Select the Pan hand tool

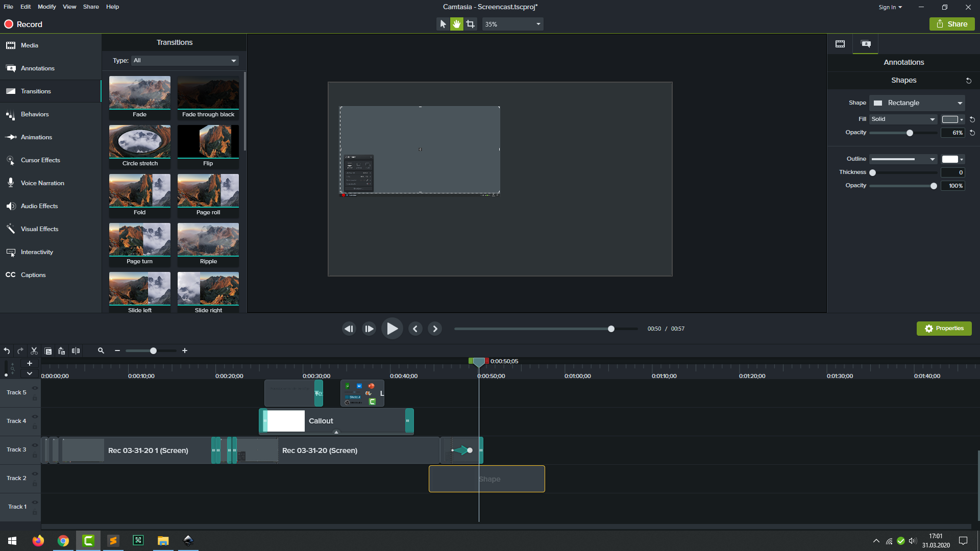click(x=456, y=24)
